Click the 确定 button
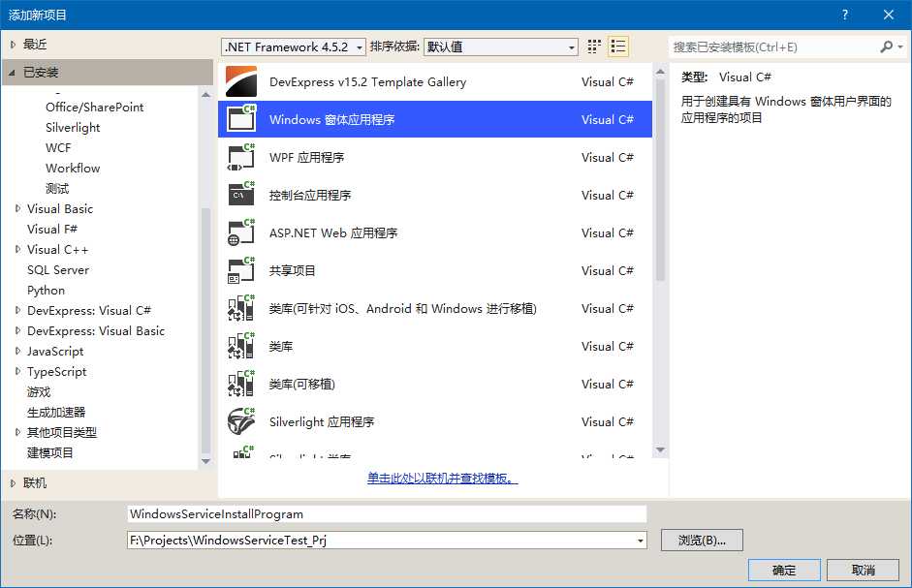Viewport: 912px width, 588px height. point(783,570)
